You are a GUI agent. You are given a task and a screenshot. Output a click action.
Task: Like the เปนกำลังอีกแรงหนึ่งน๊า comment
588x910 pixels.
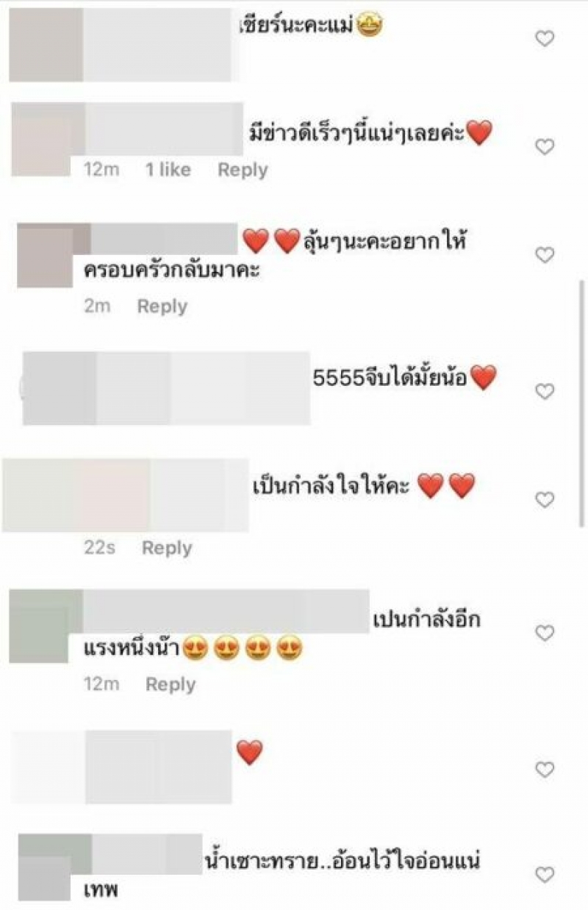pyautogui.click(x=545, y=633)
